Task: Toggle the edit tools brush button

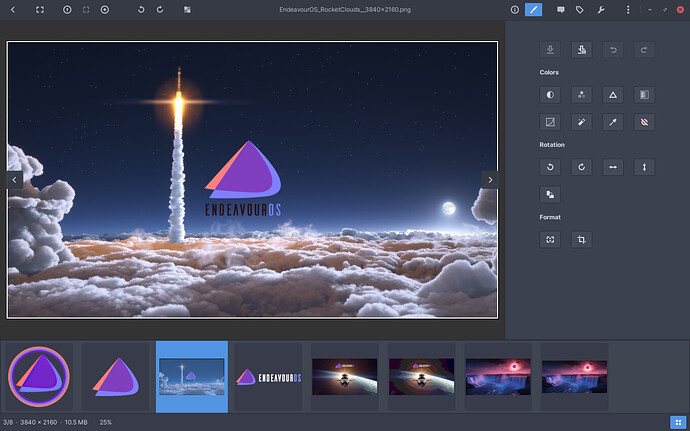Action: [533, 9]
